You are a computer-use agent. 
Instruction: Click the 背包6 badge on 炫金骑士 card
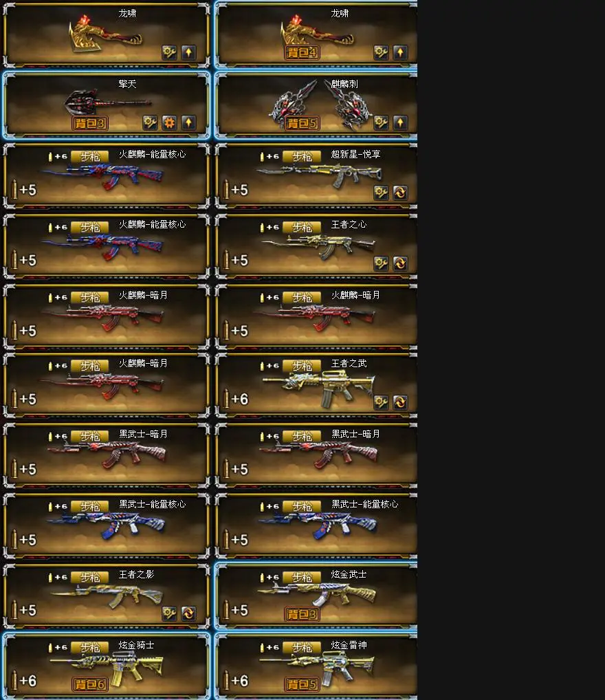tap(90, 684)
